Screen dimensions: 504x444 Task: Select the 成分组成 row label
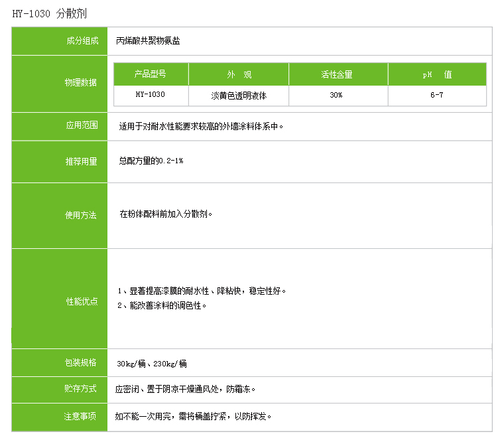(81, 40)
